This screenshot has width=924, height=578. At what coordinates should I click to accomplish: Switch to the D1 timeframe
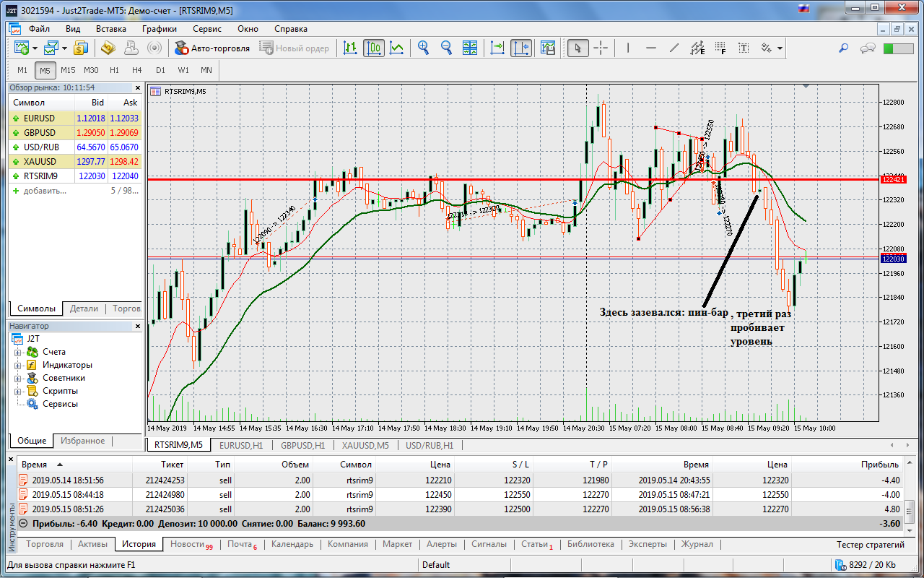(160, 70)
